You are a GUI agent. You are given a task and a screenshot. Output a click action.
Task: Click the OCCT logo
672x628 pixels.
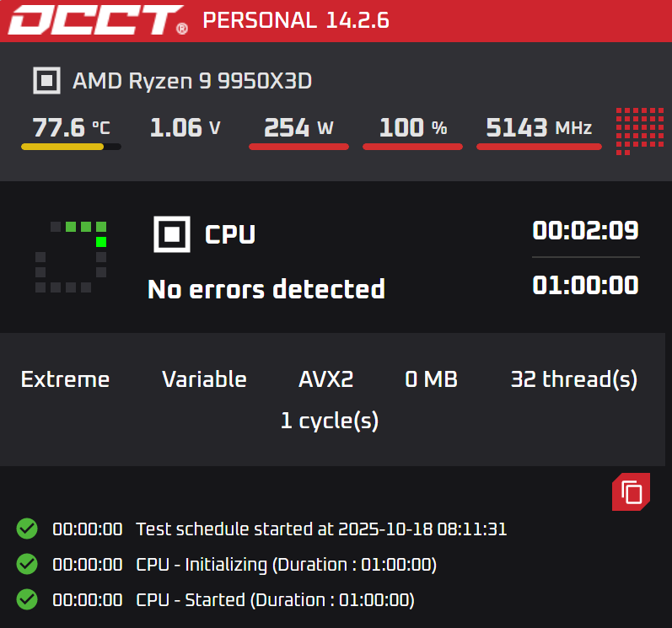tap(98, 20)
